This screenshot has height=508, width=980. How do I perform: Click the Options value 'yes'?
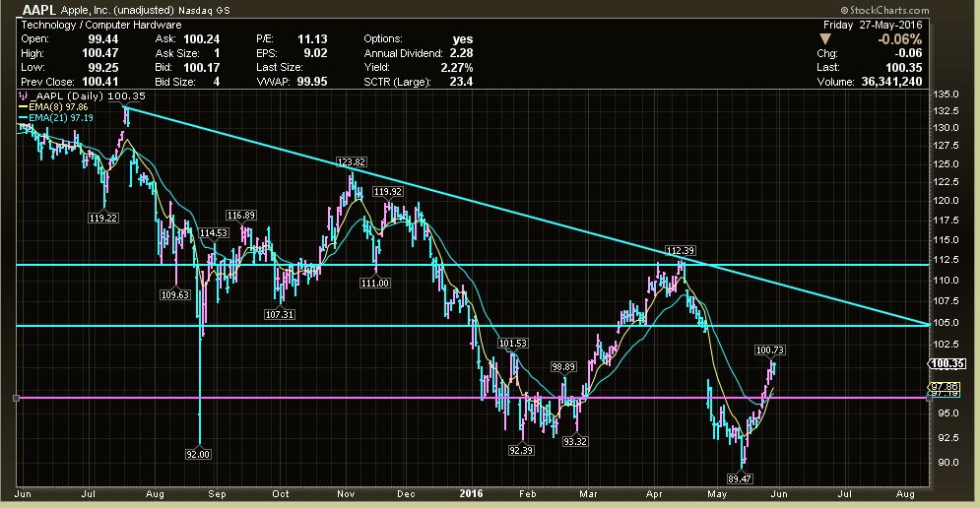click(x=463, y=38)
